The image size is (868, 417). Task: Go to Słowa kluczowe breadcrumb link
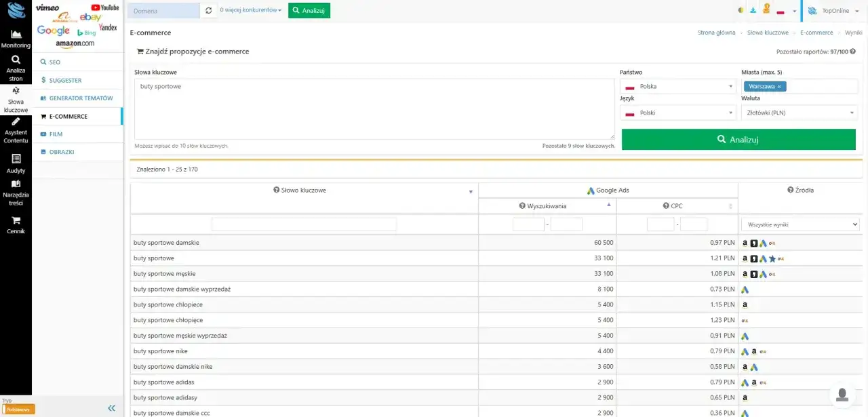click(x=768, y=33)
